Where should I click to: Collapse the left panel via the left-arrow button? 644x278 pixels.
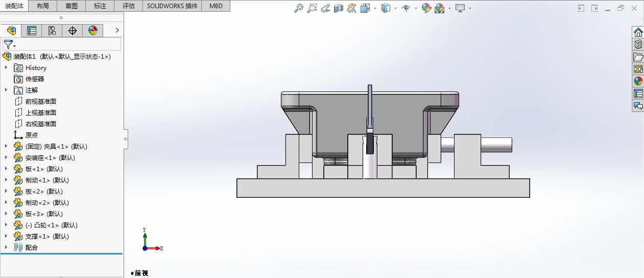(x=581, y=8)
